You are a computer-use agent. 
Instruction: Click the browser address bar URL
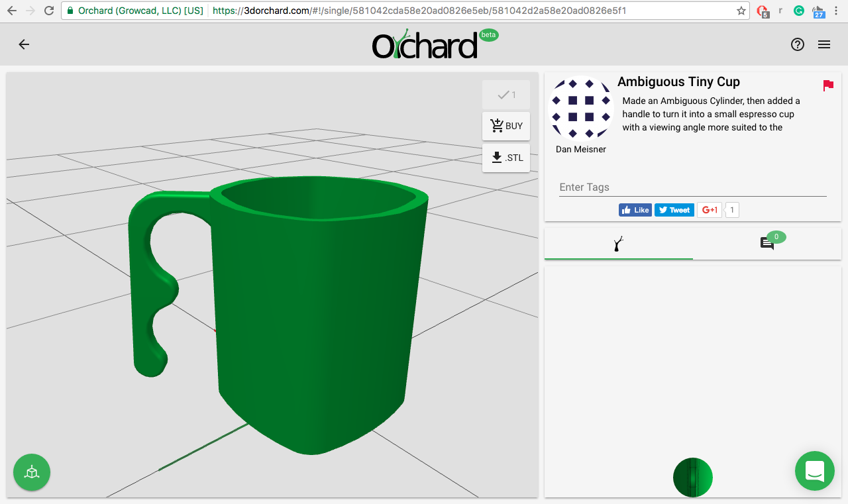point(419,11)
